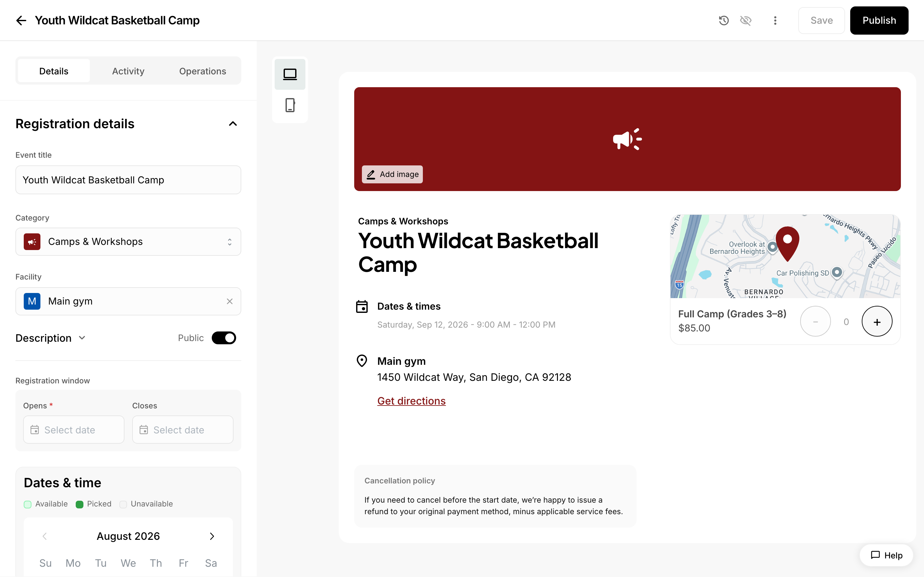Switch to desktop preview mode
This screenshot has height=577, width=924.
coord(290,74)
